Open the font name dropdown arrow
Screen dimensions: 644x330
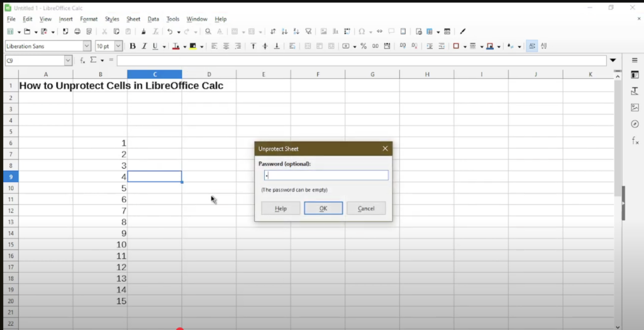click(x=87, y=46)
